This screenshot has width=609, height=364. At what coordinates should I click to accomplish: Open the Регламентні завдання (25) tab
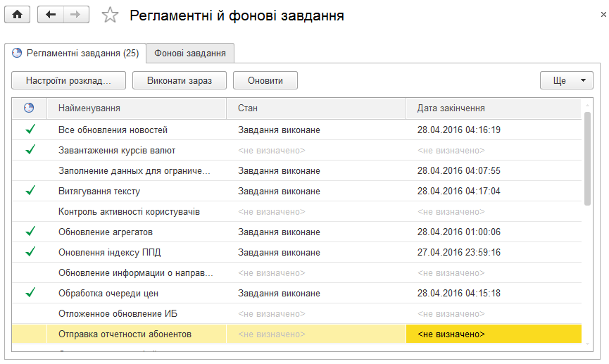tap(75, 54)
